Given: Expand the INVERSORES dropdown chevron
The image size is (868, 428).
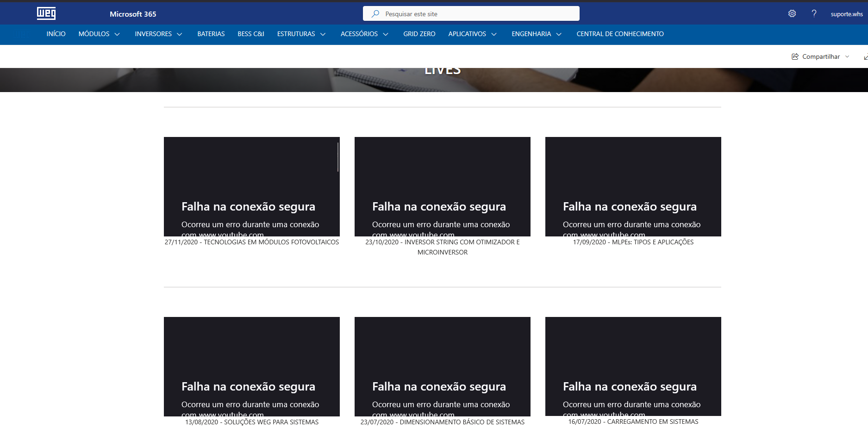Looking at the screenshot, I should click(x=180, y=34).
